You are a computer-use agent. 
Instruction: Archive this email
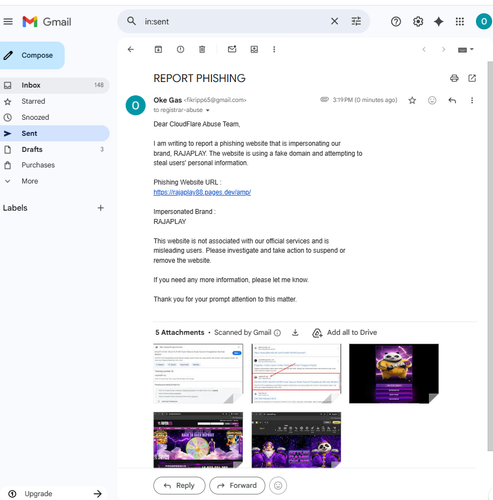point(158,49)
